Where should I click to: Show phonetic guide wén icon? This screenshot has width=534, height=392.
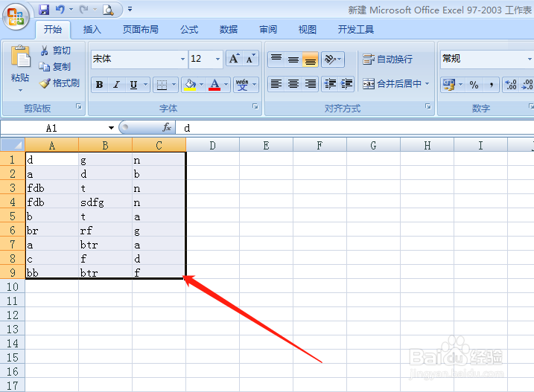242,84
